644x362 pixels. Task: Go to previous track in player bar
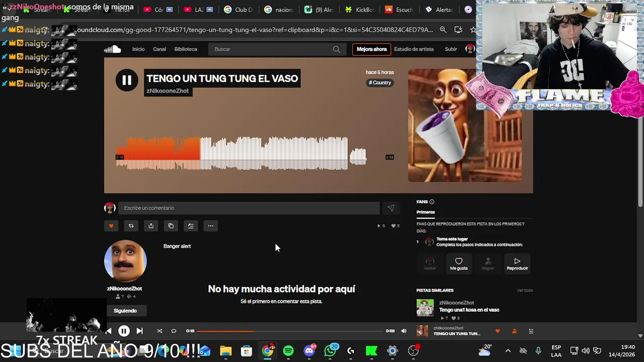tap(109, 331)
